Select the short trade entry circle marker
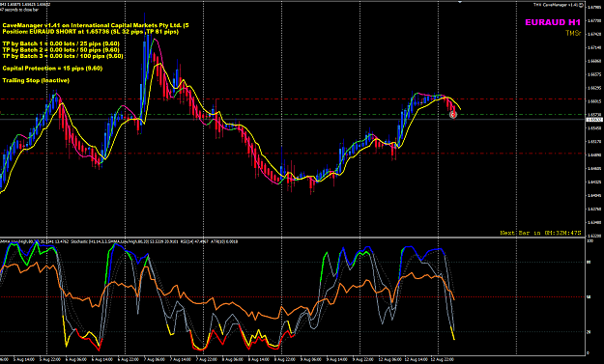The height and width of the screenshot is (364, 604). click(452, 115)
